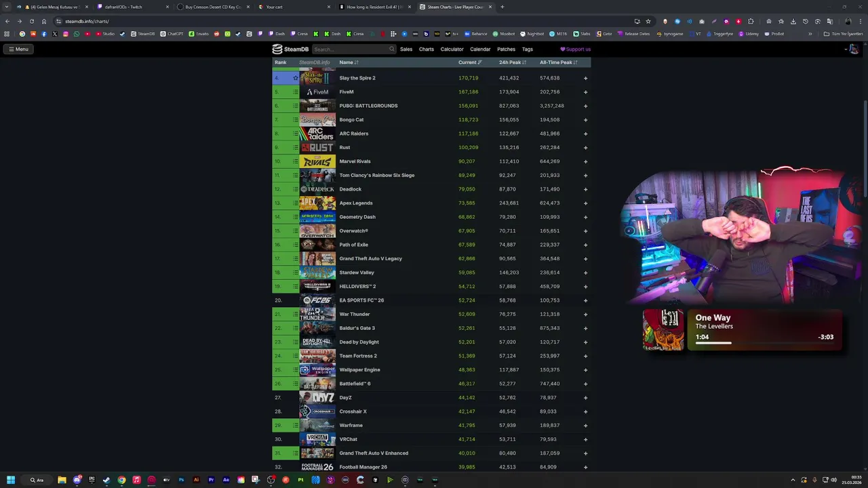Click the SteamDB logo
The image size is (868, 488).
290,49
